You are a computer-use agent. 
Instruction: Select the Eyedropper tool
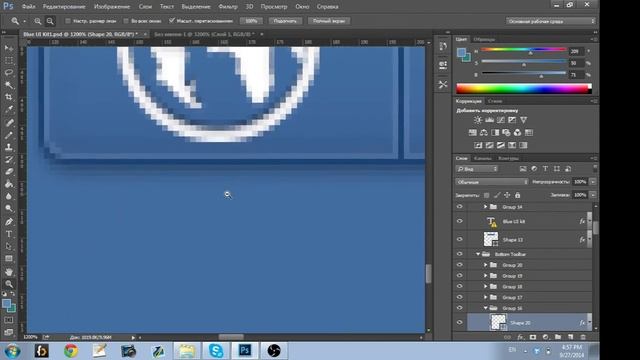(9, 109)
